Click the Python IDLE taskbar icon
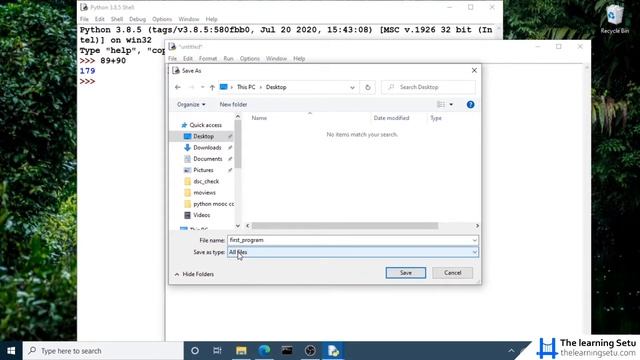640x360 pixels. [333, 351]
